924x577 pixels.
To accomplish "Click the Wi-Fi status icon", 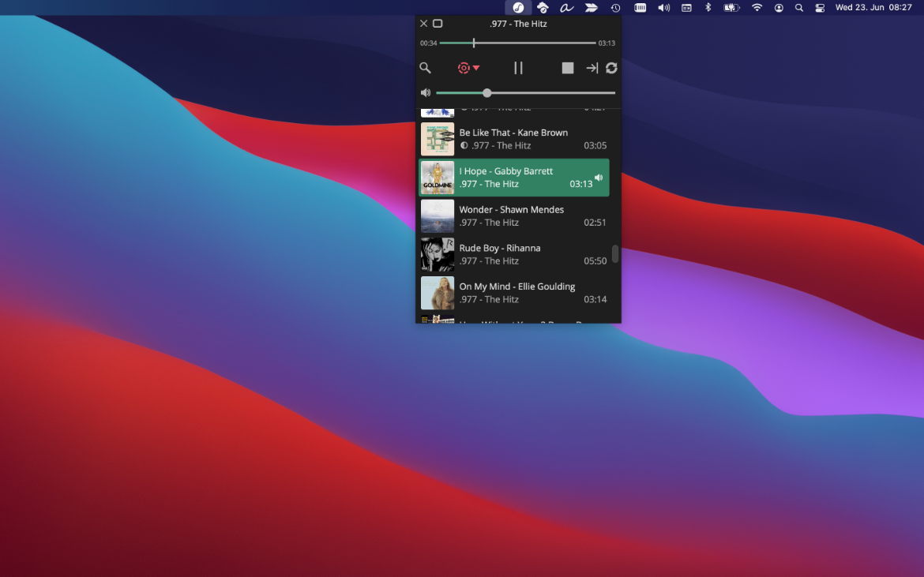I will [x=757, y=8].
